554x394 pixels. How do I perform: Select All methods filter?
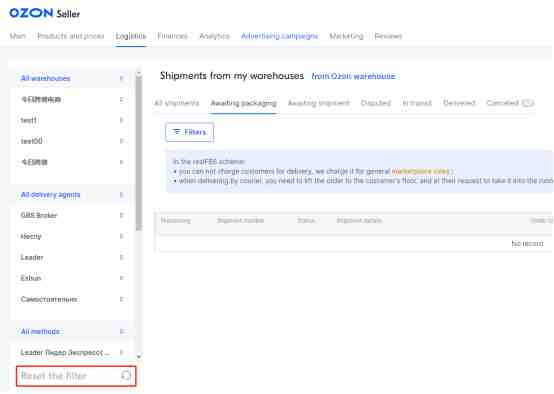[72, 331]
